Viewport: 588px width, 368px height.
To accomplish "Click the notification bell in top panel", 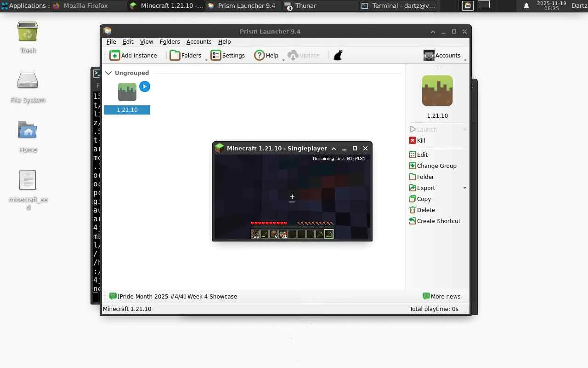I will (x=526, y=6).
